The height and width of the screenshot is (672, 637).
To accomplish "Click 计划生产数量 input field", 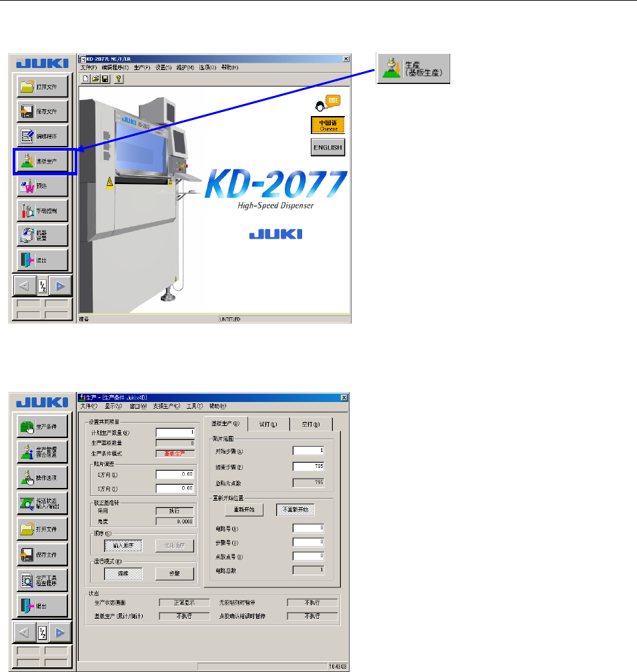I will pyautogui.click(x=175, y=433).
